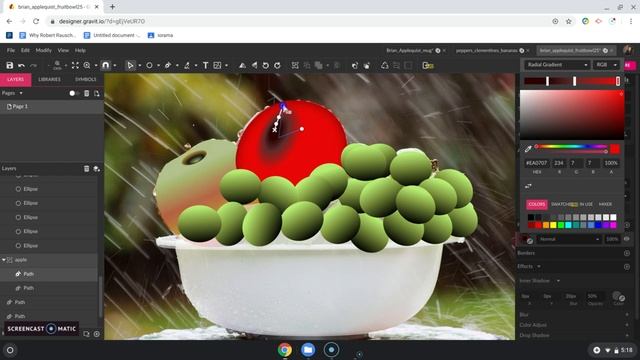Open the shape tool options arrow
Viewport: 640px width, 360px height.
tap(158, 65)
